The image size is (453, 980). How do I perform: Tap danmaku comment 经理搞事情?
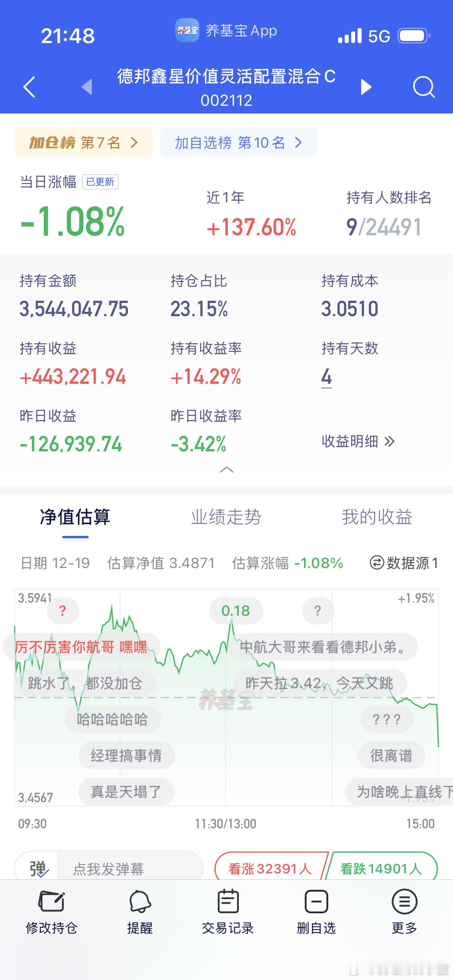tap(126, 756)
